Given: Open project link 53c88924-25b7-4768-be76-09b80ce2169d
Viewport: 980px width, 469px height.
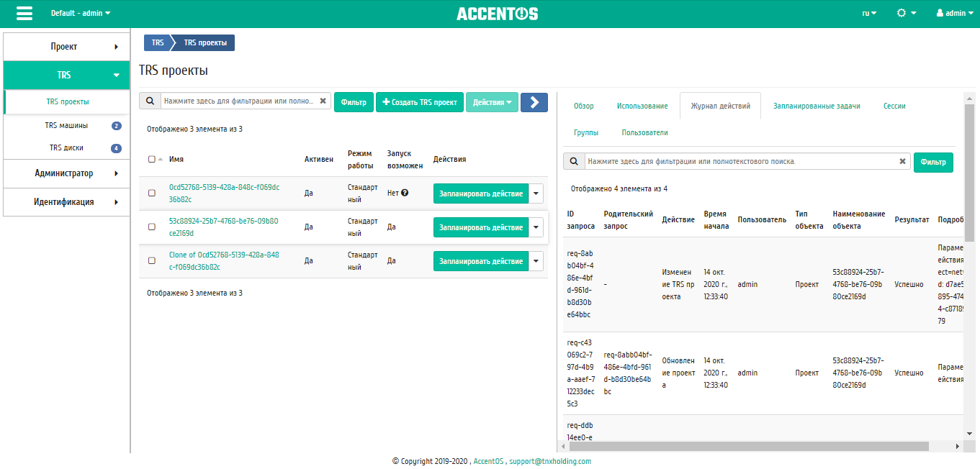Looking at the screenshot, I should pyautogui.click(x=223, y=227).
